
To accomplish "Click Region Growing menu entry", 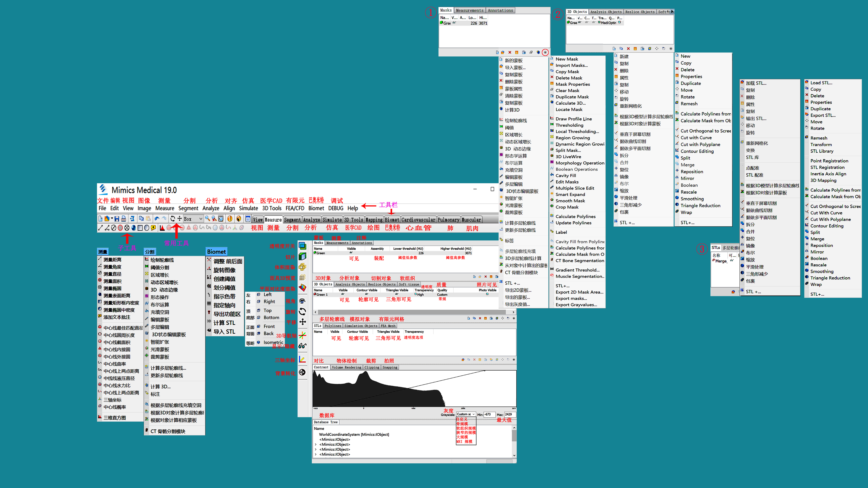I will (573, 138).
